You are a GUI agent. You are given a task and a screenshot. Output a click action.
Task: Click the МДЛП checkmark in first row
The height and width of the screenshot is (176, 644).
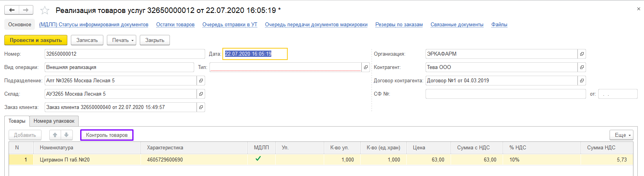tap(258, 159)
